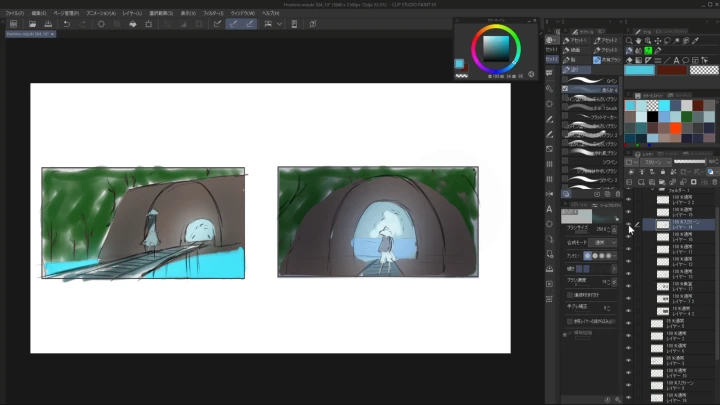The height and width of the screenshot is (405, 720).
Task: Click the document tab for the open canvas
Action: (30, 34)
